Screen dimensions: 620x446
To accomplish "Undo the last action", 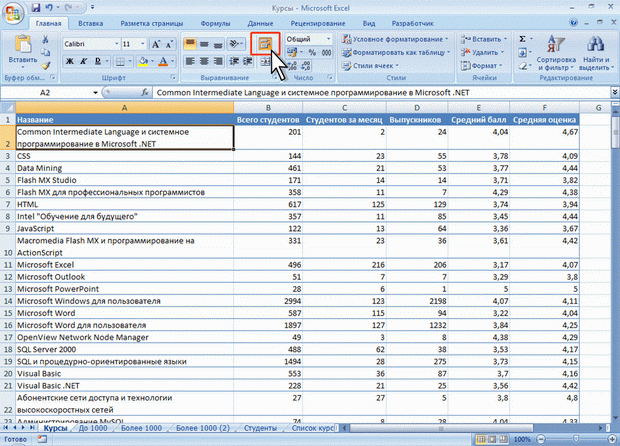I will coord(49,8).
